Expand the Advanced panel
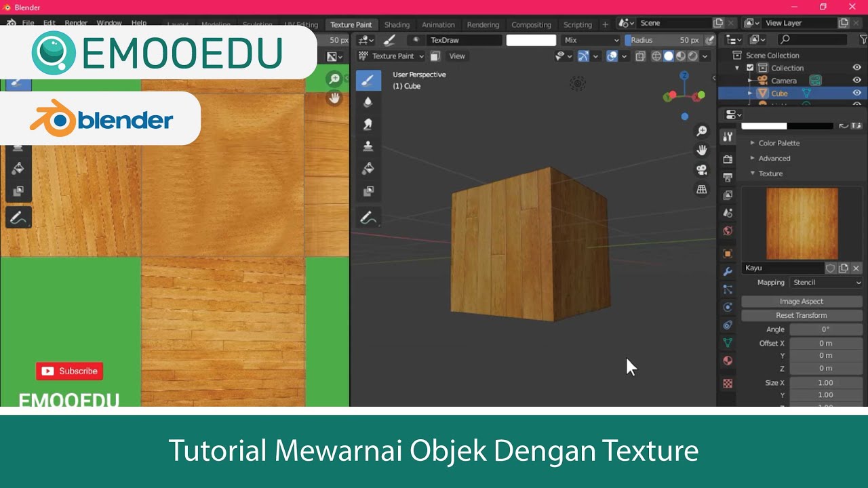The width and height of the screenshot is (868, 488). click(x=774, y=158)
